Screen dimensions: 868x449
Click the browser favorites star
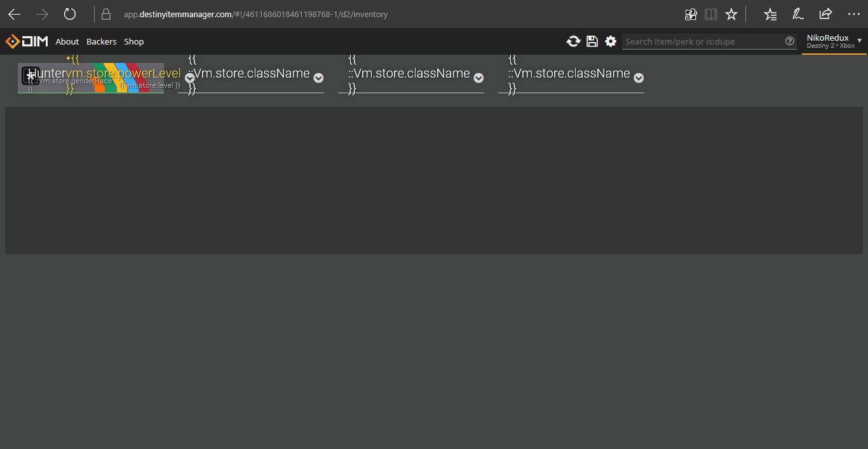click(731, 13)
